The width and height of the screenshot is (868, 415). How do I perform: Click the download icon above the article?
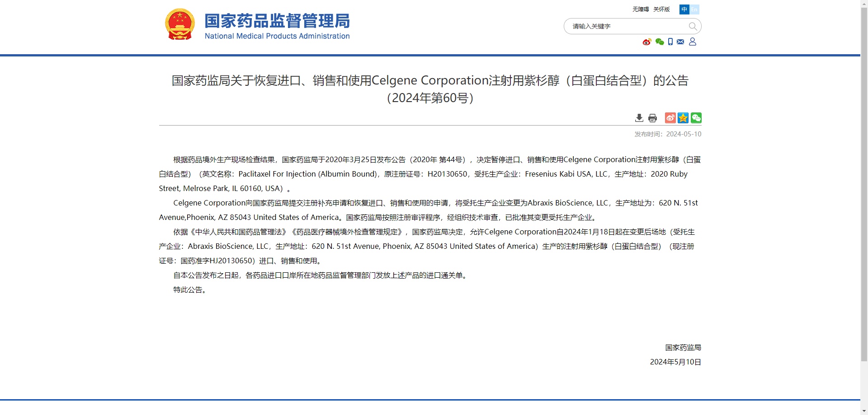tap(639, 118)
